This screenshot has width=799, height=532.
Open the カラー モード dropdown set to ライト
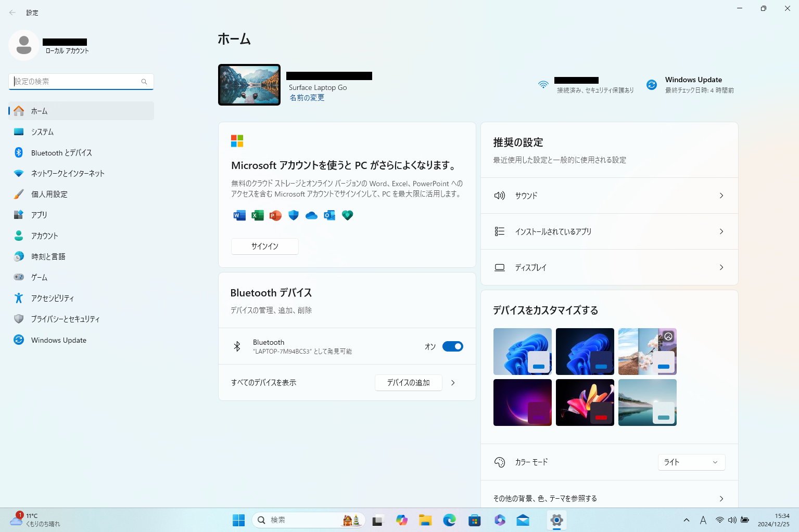pos(691,462)
